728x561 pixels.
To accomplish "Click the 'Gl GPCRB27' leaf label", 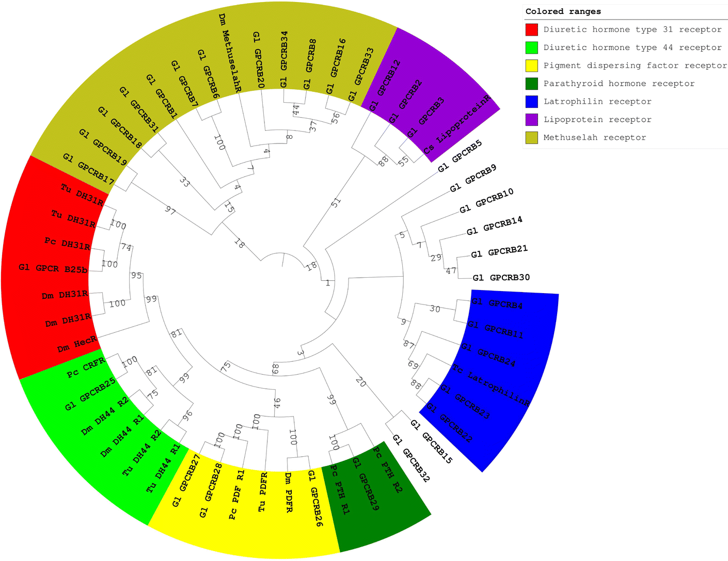I will point(186,480).
